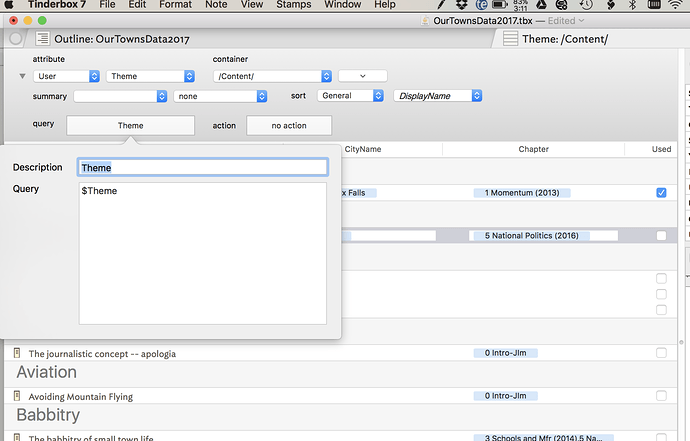Open the Time Machine menu bar icon
690x441 pixels.
[x=586, y=4]
